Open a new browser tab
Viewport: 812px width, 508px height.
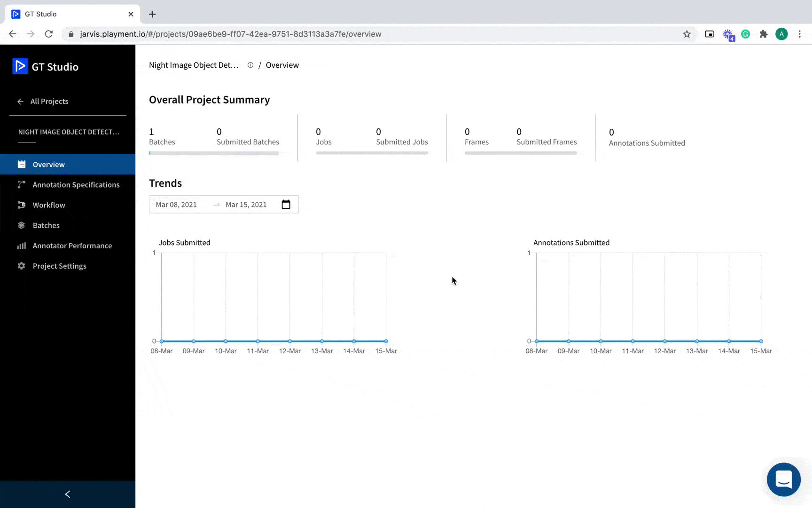tap(152, 14)
